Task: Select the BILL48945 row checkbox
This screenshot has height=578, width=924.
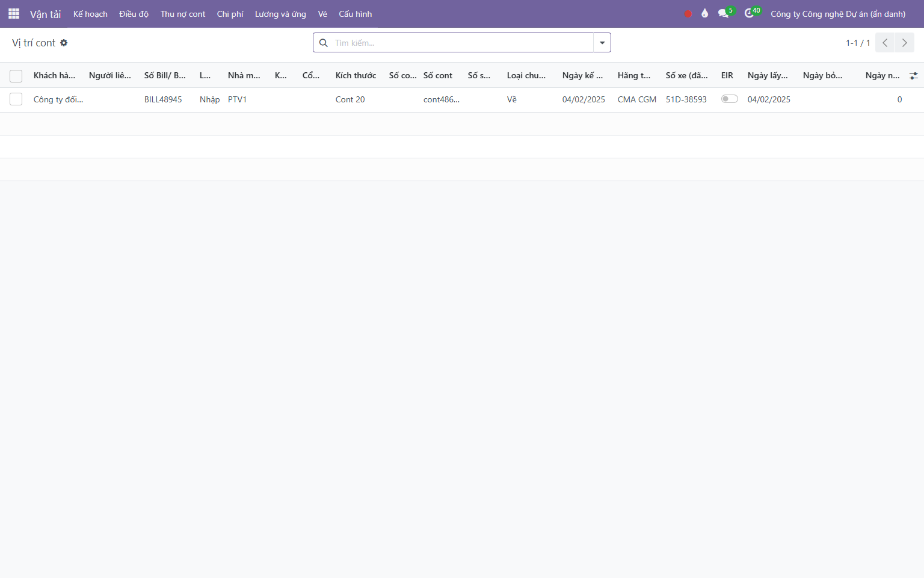Action: pyautogui.click(x=16, y=99)
